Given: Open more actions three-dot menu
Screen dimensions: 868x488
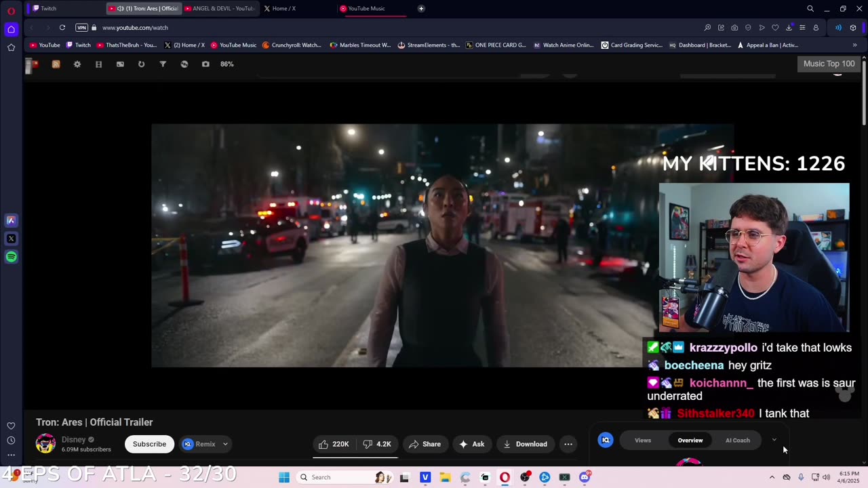Looking at the screenshot, I should (568, 444).
